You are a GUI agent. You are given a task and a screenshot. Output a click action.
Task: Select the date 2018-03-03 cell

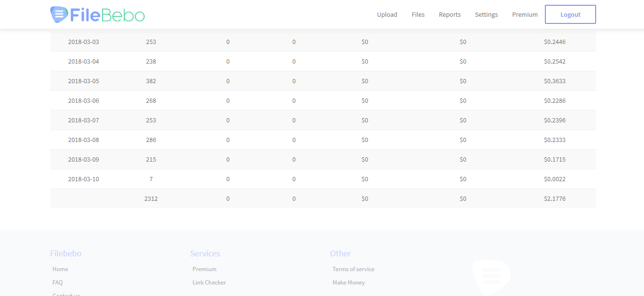click(83, 42)
